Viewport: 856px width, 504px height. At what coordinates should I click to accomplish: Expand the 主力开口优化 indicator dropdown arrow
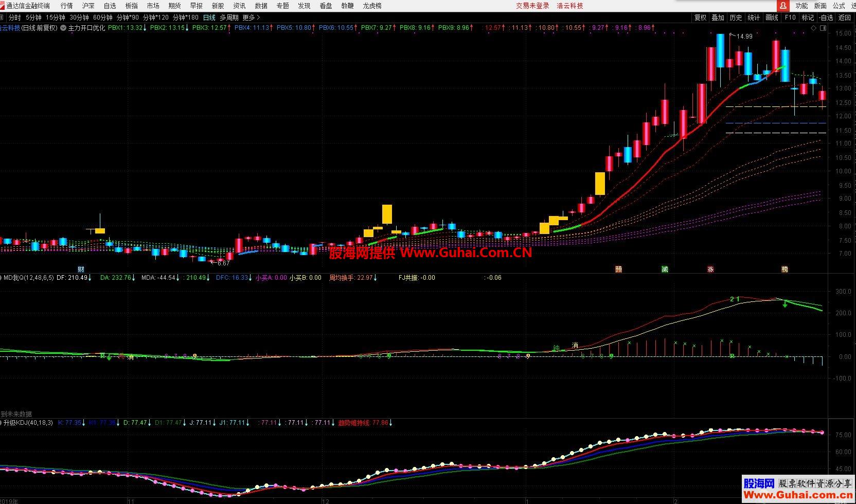point(63,28)
